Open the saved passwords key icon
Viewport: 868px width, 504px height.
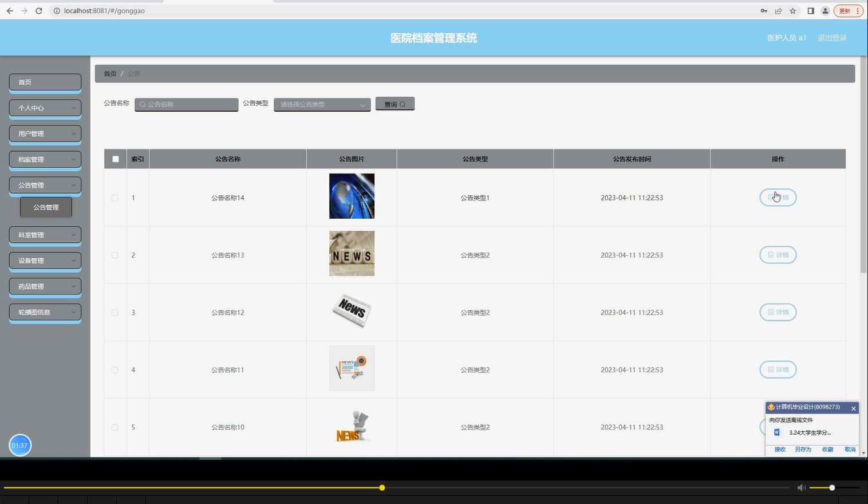pos(764,11)
